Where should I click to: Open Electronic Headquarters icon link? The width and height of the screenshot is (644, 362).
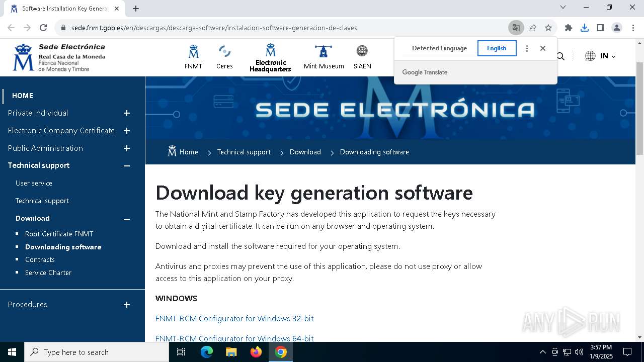270,57
